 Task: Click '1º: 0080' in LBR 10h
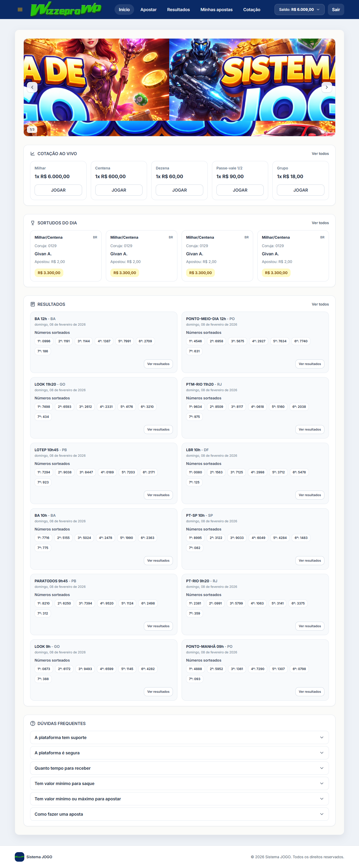(x=195, y=472)
